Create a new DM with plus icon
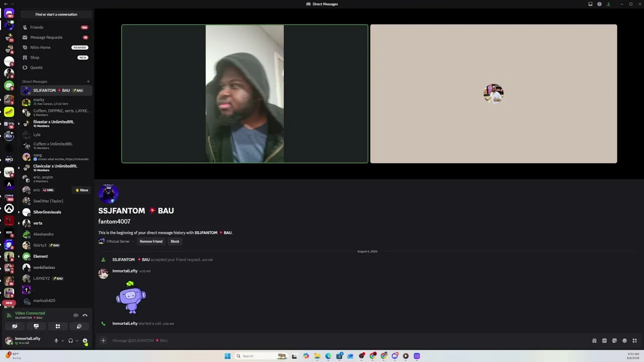 pyautogui.click(x=88, y=81)
